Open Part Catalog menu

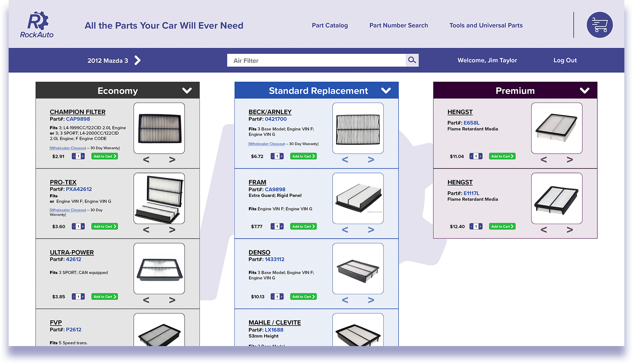[330, 25]
